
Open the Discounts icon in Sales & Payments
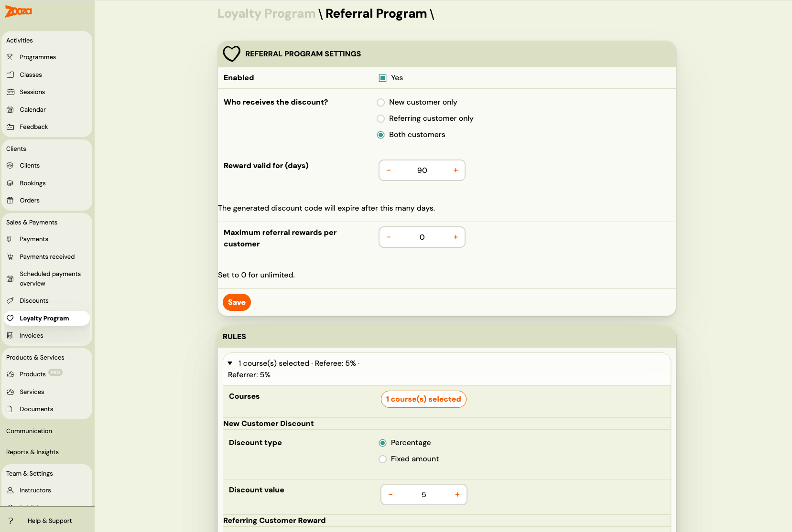tap(11, 300)
